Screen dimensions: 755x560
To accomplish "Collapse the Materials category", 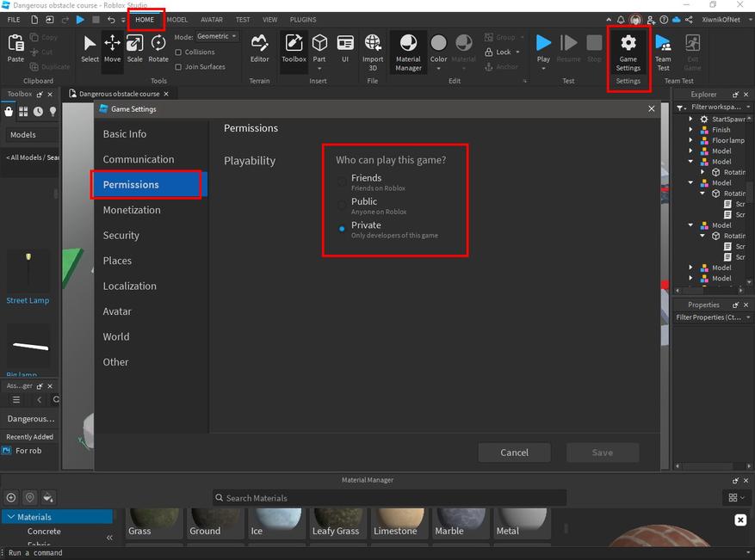I will coord(10,517).
